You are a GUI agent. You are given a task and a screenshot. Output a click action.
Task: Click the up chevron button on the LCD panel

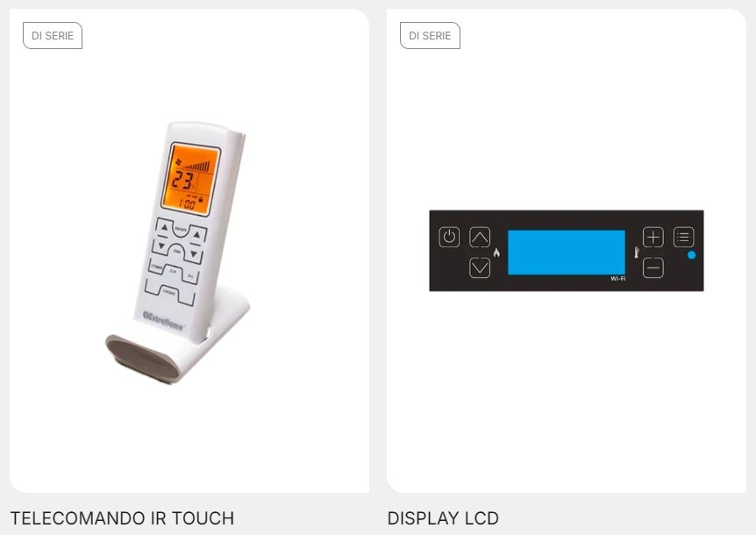click(x=480, y=237)
